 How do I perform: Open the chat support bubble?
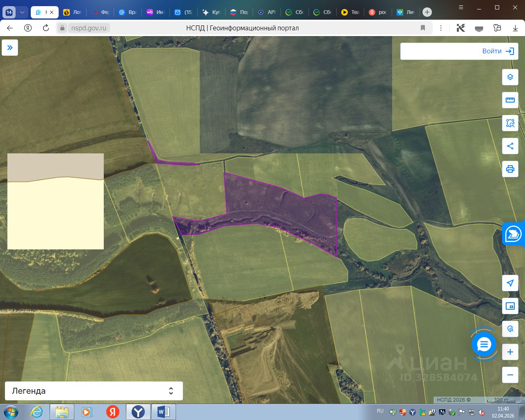pos(484,345)
